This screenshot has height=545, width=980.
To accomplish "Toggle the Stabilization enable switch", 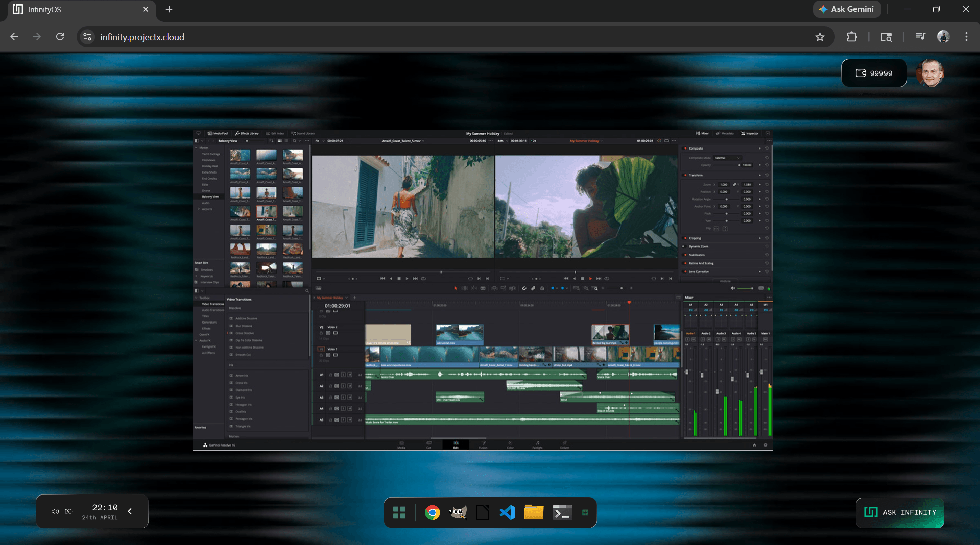I will 684,255.
